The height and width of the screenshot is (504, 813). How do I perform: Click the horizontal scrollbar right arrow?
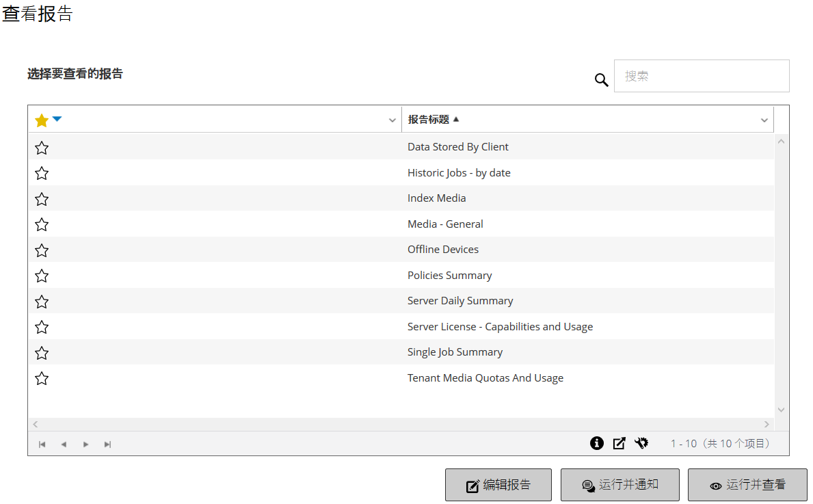[767, 424]
